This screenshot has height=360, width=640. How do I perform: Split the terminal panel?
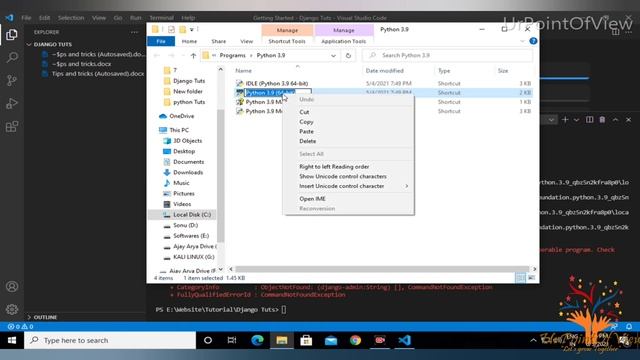tap(589, 120)
